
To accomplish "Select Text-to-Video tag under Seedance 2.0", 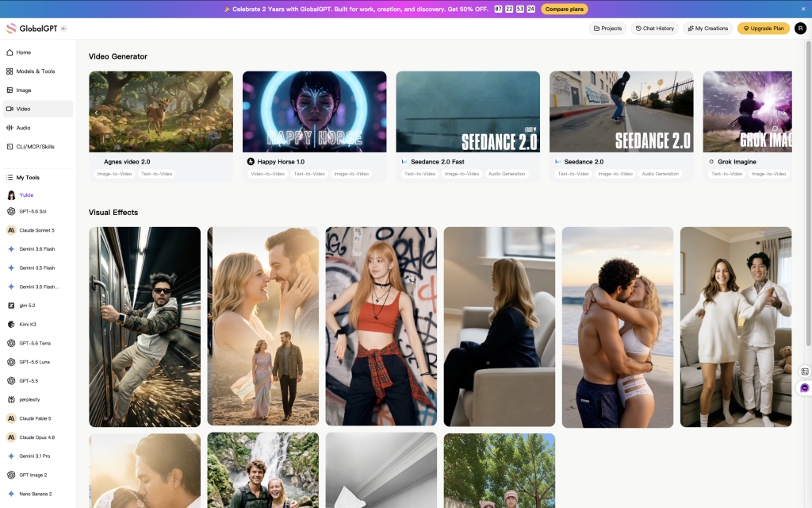I will [573, 174].
